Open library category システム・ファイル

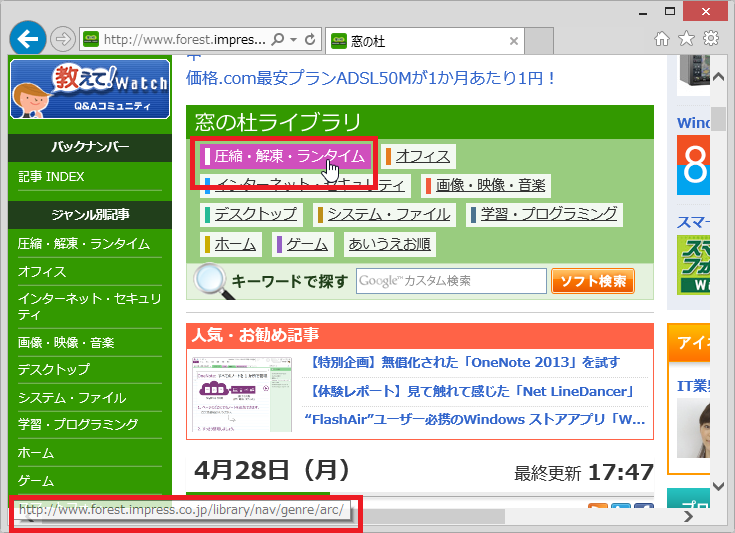click(x=384, y=214)
